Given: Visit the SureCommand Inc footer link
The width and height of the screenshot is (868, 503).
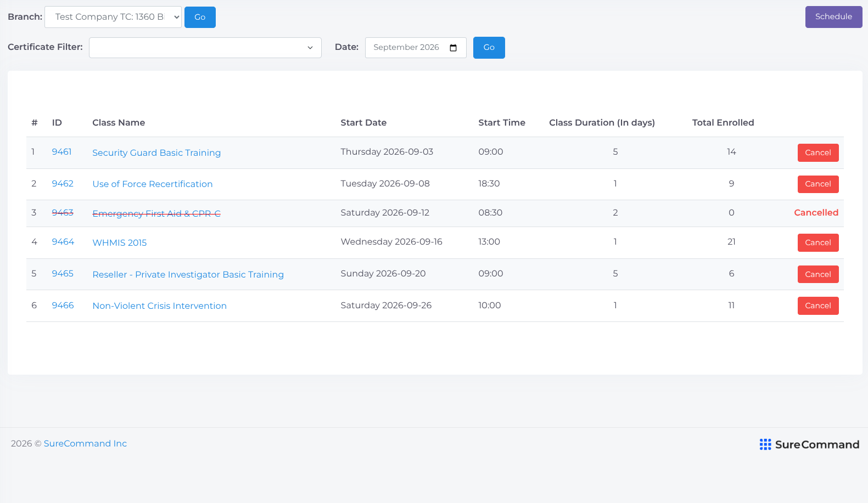Looking at the screenshot, I should pos(85,443).
